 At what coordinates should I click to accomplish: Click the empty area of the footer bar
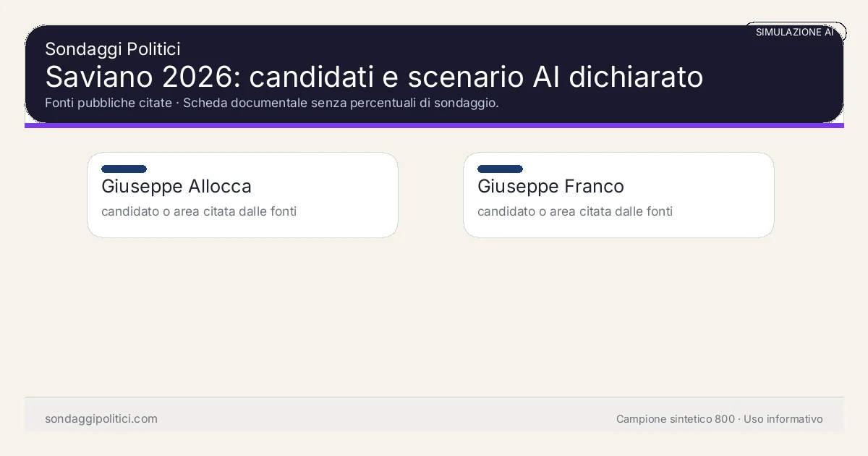pyautogui.click(x=383, y=419)
